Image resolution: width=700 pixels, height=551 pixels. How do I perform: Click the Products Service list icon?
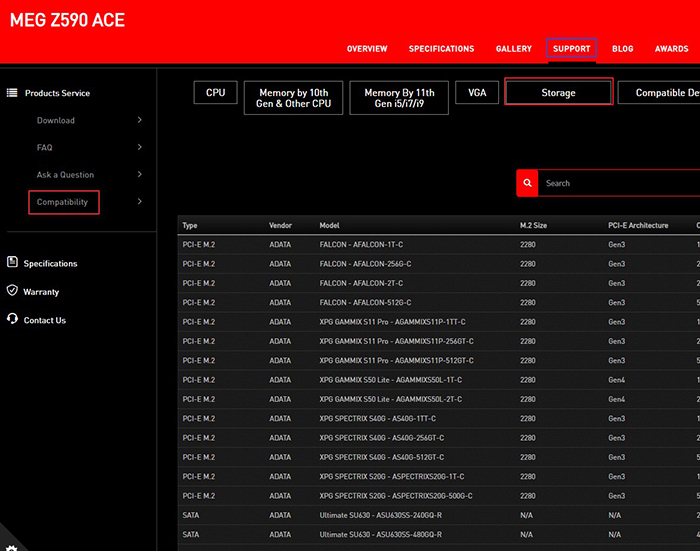pyautogui.click(x=12, y=93)
